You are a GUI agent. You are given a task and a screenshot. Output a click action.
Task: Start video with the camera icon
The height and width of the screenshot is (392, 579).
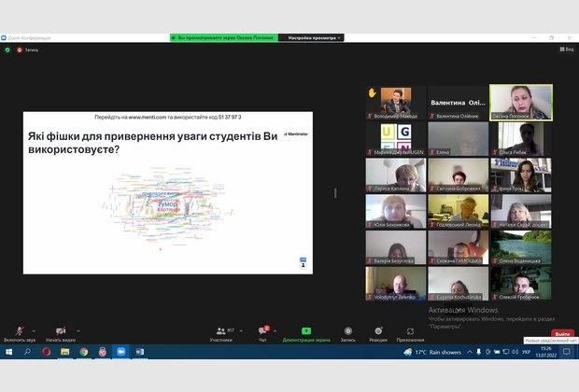[60, 331]
